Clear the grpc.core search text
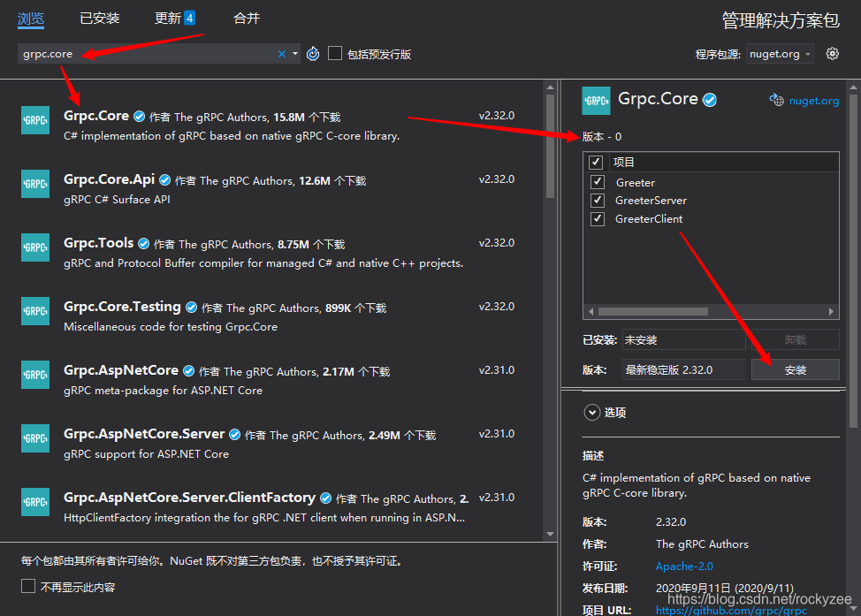Screen dimensions: 861x616 point(282,54)
